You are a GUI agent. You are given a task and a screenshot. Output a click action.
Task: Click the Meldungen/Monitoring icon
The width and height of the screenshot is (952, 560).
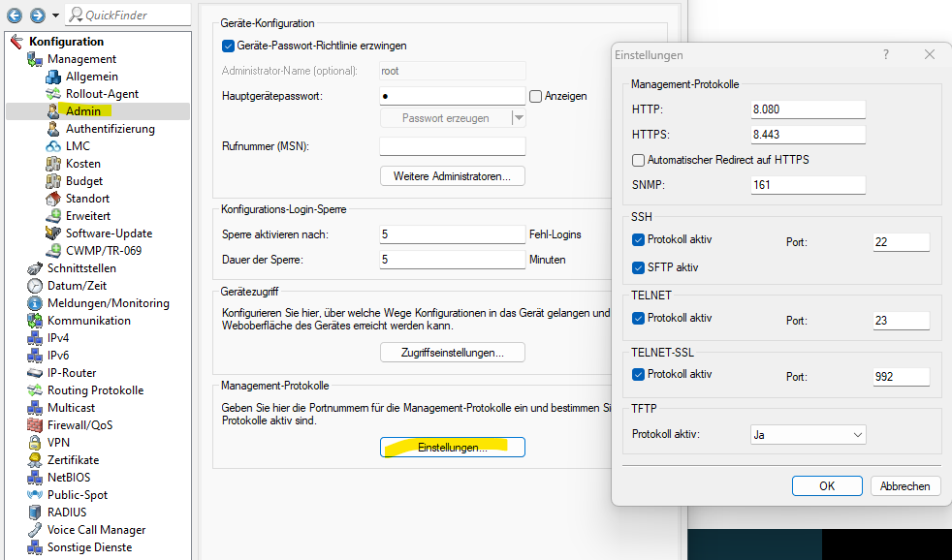(x=35, y=302)
